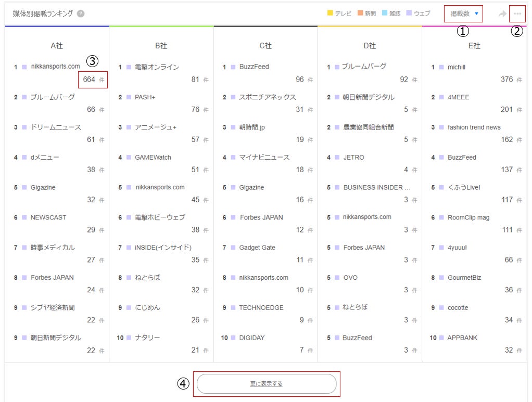Viewport: 532px width, 402px height.
Task: Select the C社 column header
Action: click(265, 46)
